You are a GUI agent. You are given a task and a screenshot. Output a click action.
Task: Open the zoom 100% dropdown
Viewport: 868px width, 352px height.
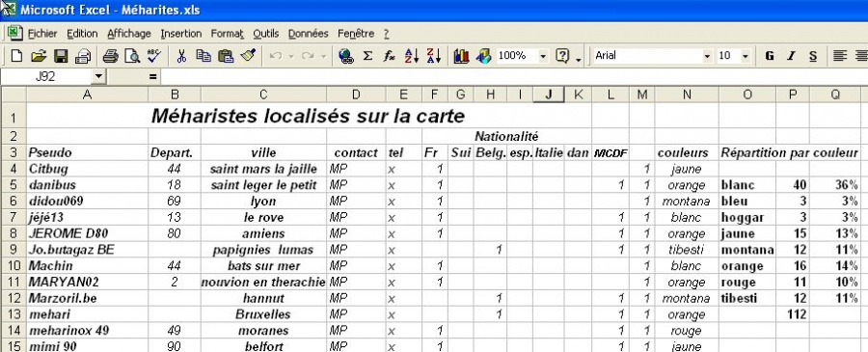pos(543,56)
